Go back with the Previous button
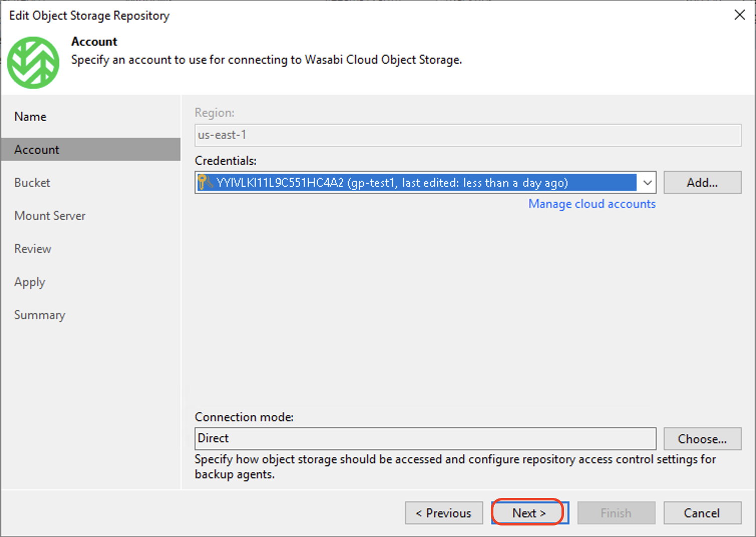Screen dimensions: 756x537 click(x=444, y=513)
